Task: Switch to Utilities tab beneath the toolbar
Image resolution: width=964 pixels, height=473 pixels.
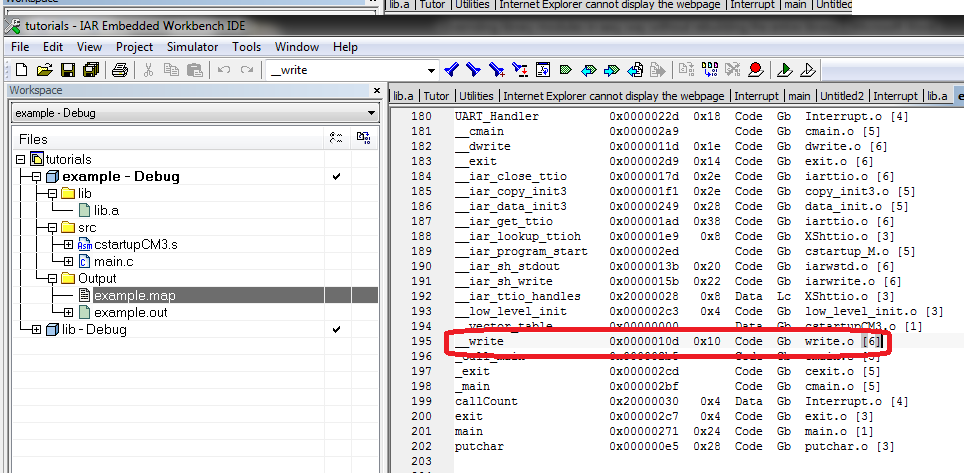Action: (476, 96)
